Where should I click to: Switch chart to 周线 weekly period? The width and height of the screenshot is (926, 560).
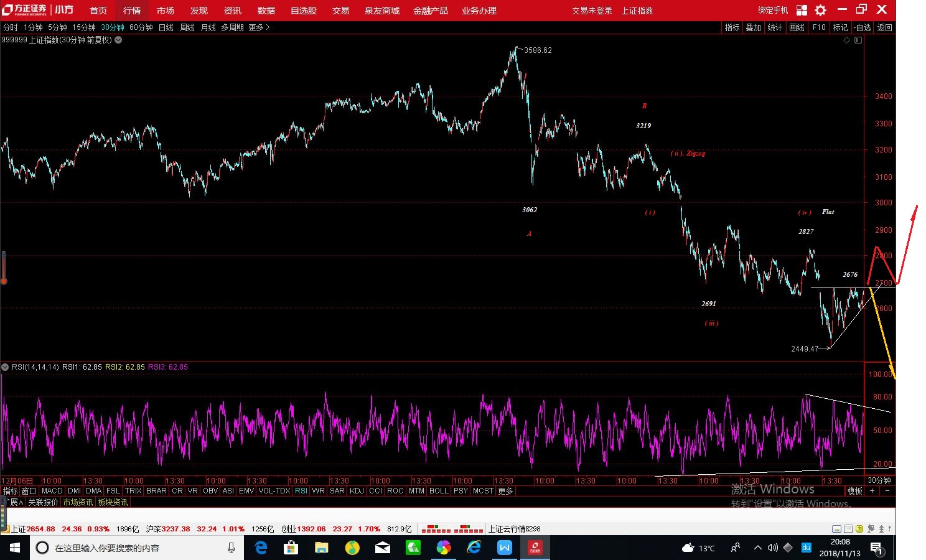coord(187,27)
